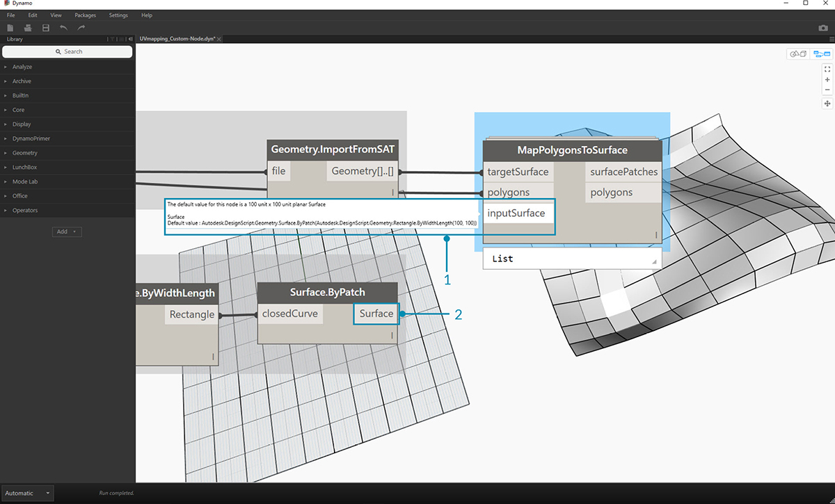Screen dimensions: 835x504
Task: Click the Redo arrow icon
Action: (81, 28)
